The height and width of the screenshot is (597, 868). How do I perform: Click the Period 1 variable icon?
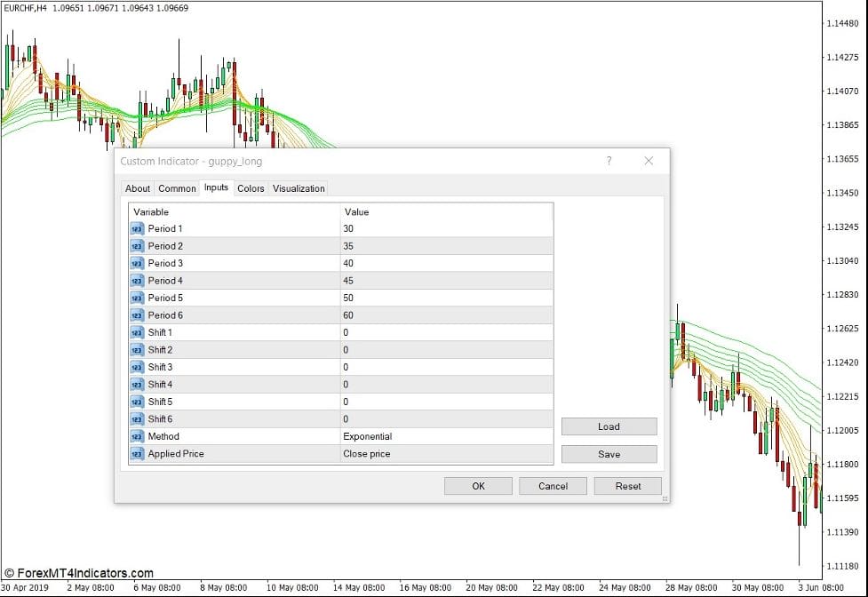(137, 228)
